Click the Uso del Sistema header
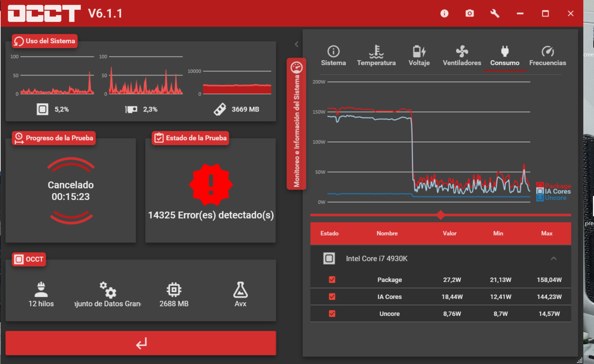The height and width of the screenshot is (364, 594). (44, 41)
